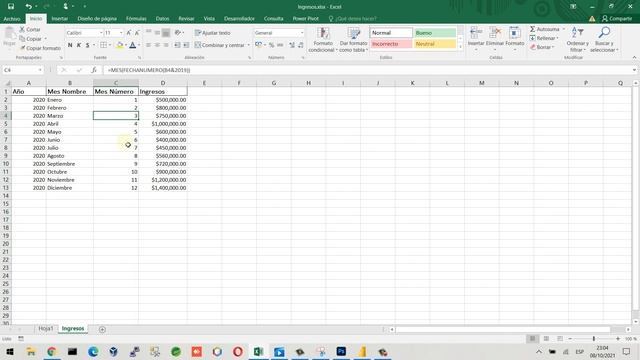This screenshot has height=360, width=640.
Task: Apply font color to text
Action: [133, 45]
